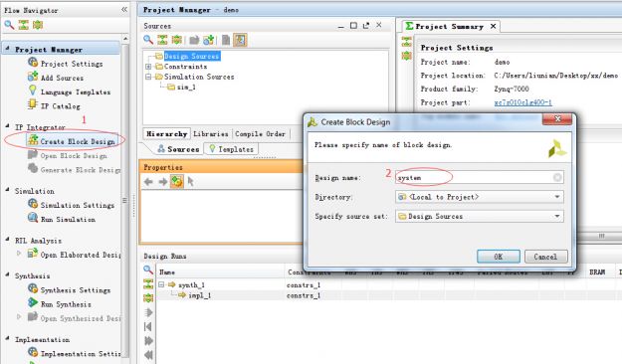
Task: Click the Properties forward arrow
Action: (162, 182)
